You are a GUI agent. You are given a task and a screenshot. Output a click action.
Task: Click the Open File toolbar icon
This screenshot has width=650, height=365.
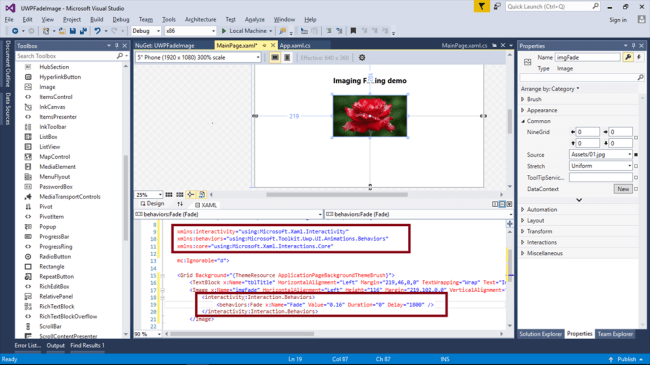[x=62, y=31]
